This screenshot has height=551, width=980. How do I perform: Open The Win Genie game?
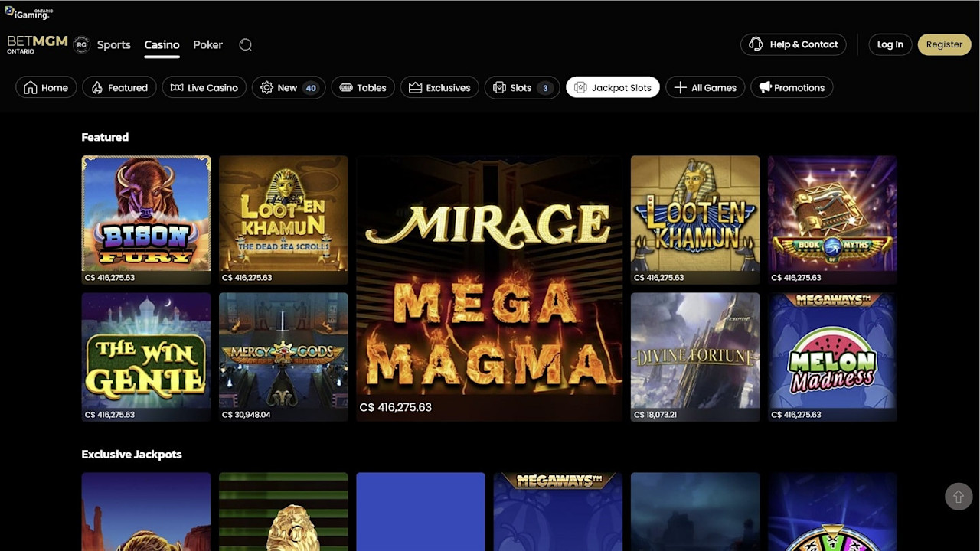[x=146, y=357]
